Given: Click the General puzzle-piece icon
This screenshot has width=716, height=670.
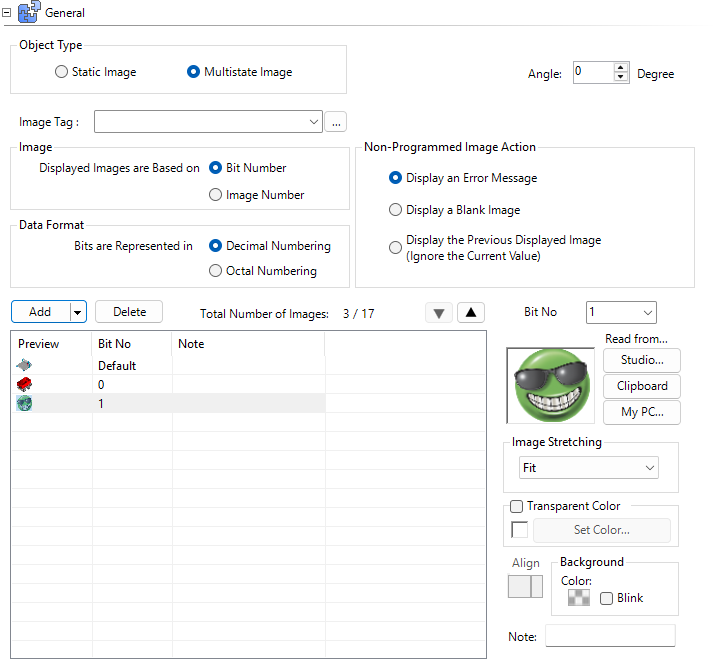Looking at the screenshot, I should 29,12.
